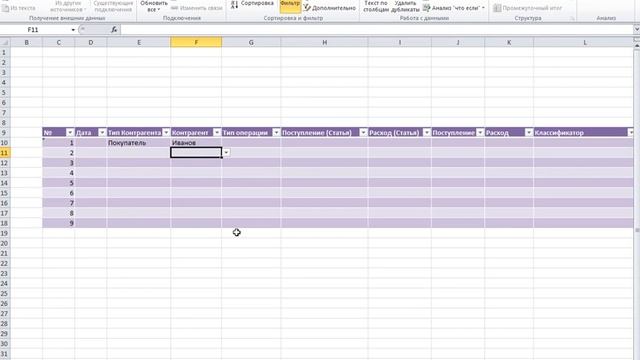Click the vertical scrollbar up arrow
This screenshot has width=640, height=360.
[637, 46]
